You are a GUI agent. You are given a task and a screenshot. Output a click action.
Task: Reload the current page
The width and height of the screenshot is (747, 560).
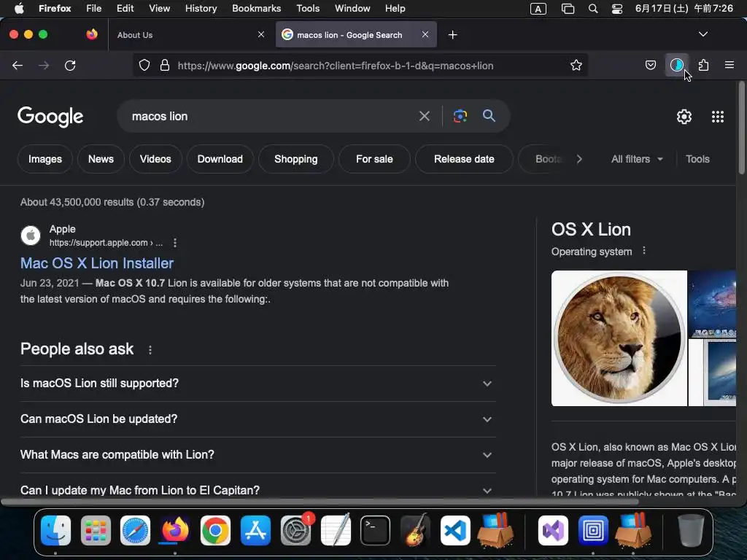[x=70, y=65]
